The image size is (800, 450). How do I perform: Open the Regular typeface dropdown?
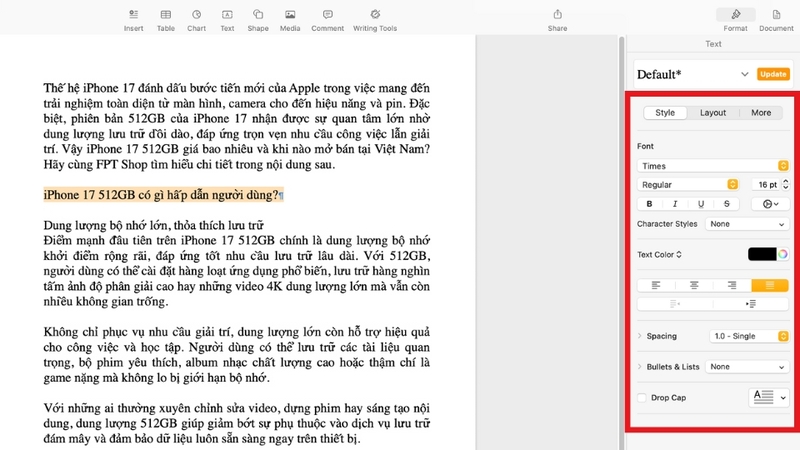688,185
